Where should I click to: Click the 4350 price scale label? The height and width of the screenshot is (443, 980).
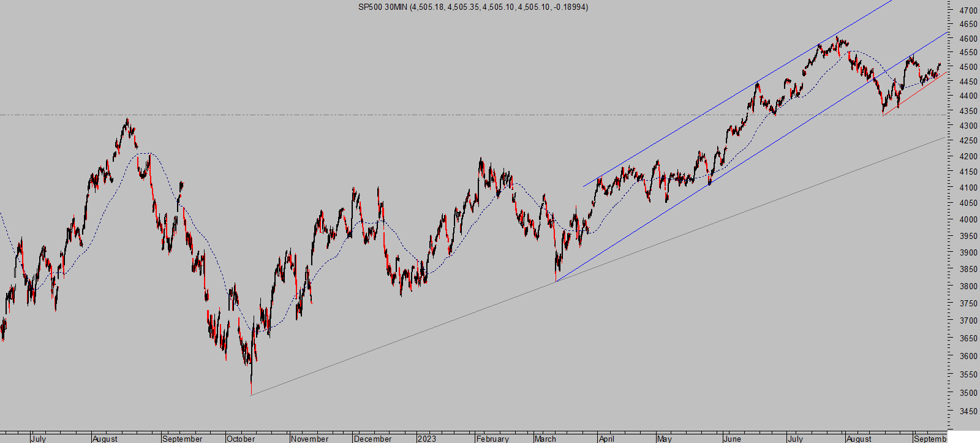point(968,111)
